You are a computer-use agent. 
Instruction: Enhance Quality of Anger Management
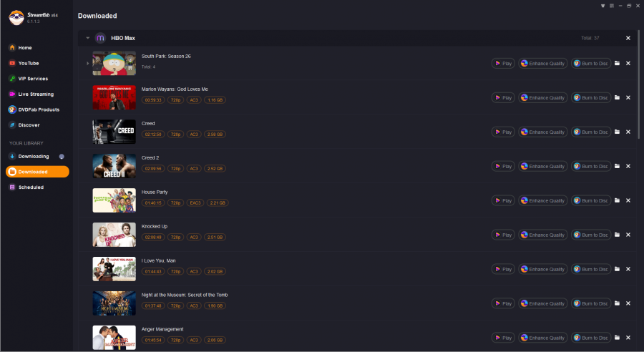pos(543,338)
